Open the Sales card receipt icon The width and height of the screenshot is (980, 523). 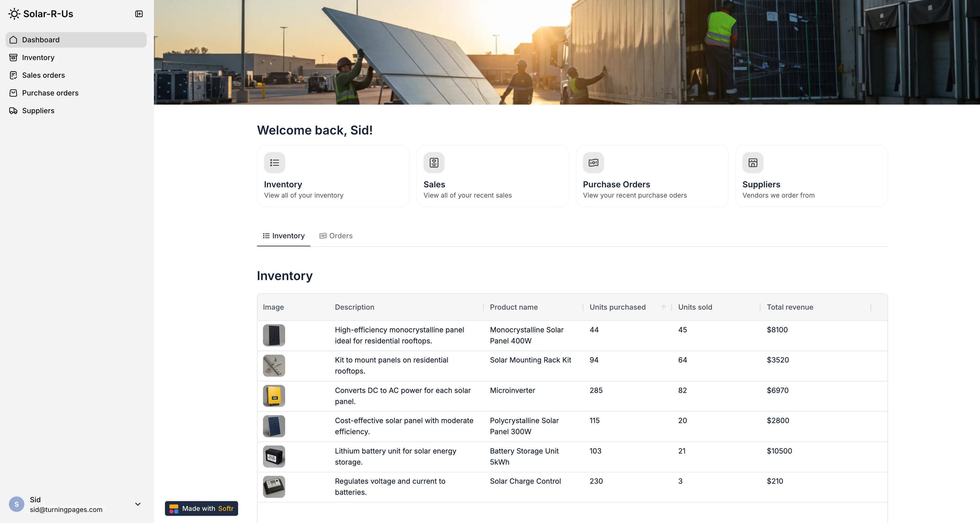(x=434, y=163)
